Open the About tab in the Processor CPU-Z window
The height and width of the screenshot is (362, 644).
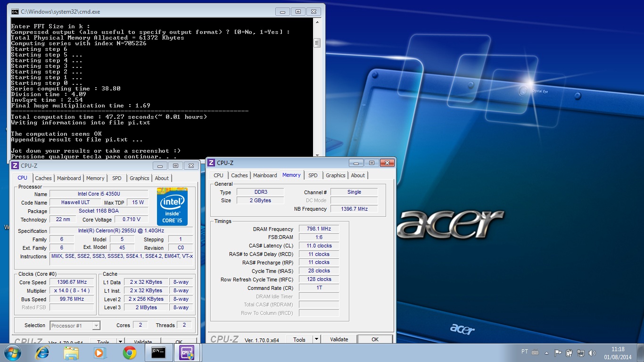[162, 178]
